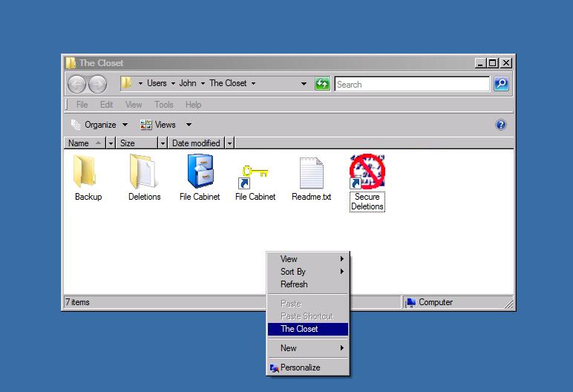Viewport: 573px width, 392px height.
Task: Select the key-shaped File Cabinet shortcut
Action: pos(255,172)
